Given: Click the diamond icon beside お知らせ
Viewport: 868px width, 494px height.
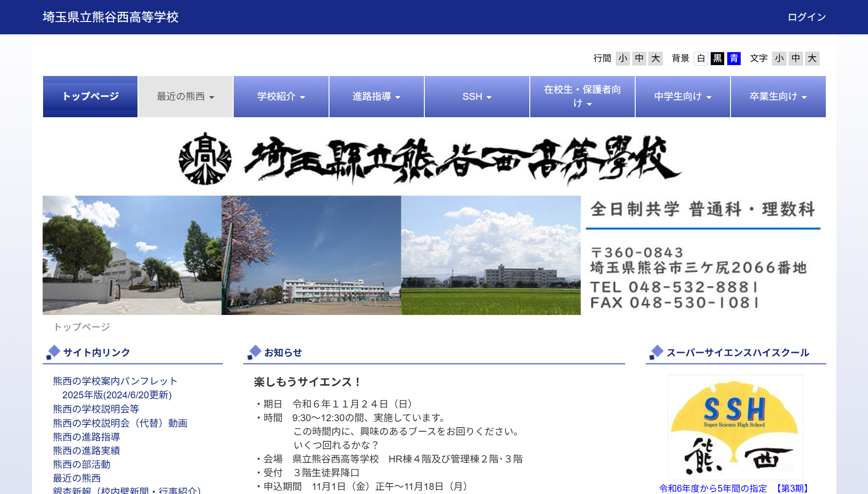Looking at the screenshot, I should (x=254, y=352).
